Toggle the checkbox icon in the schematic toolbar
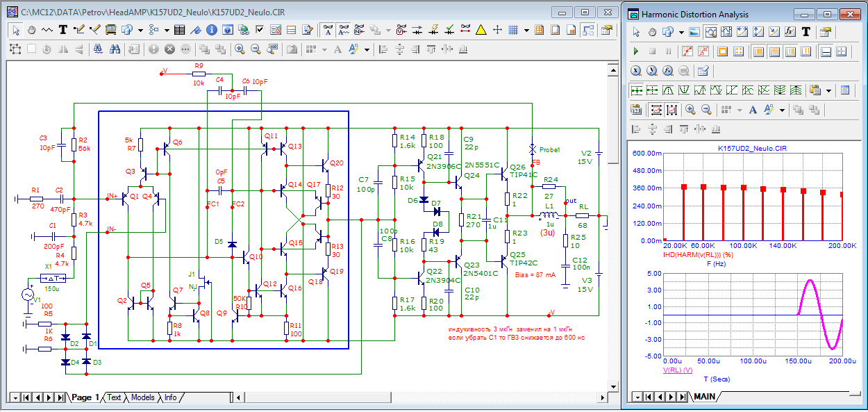Viewport: 868px width, 412px height. click(260, 30)
